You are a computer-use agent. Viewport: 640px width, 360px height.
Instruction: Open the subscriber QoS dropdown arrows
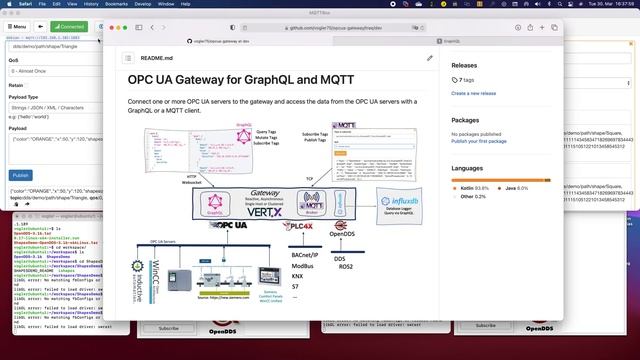tap(628, 83)
